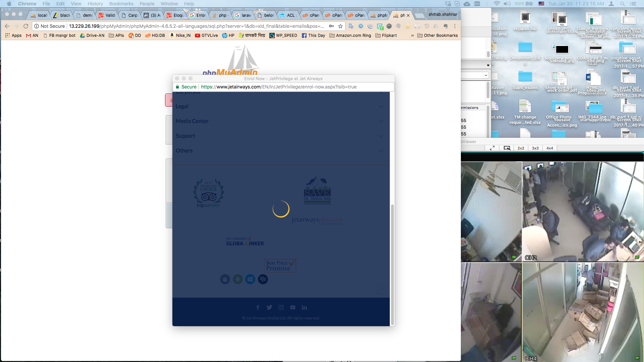Expand the Support footer section

click(281, 136)
